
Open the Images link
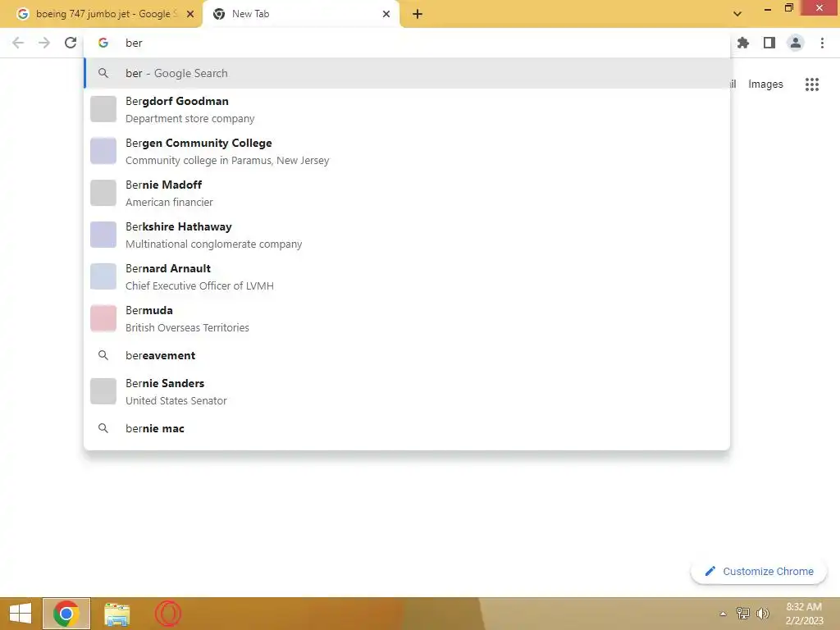[765, 84]
